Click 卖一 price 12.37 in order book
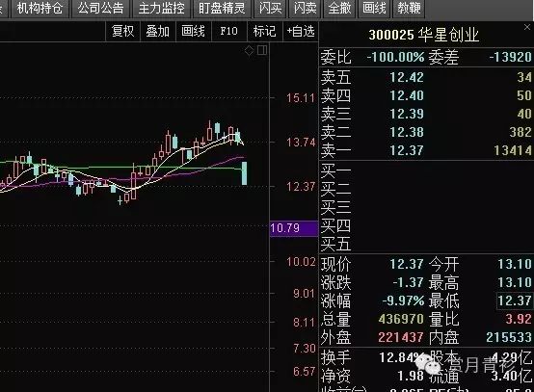The width and height of the screenshot is (534, 392). coord(407,150)
